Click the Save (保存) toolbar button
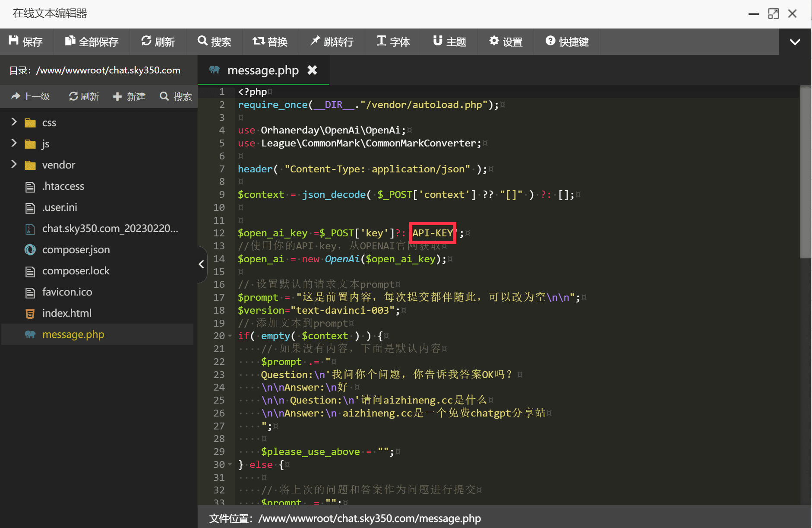The height and width of the screenshot is (528, 812). [x=26, y=41]
